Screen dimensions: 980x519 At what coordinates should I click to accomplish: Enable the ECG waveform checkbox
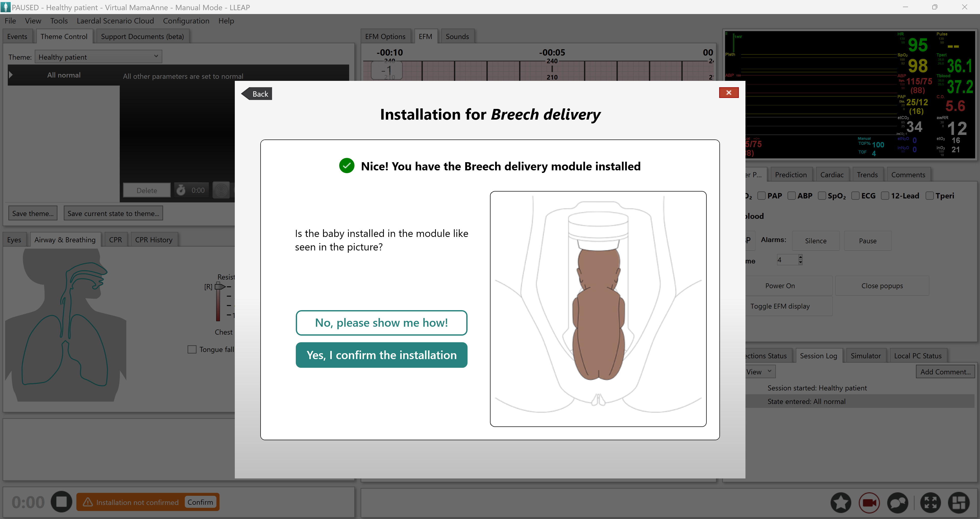[x=856, y=195]
